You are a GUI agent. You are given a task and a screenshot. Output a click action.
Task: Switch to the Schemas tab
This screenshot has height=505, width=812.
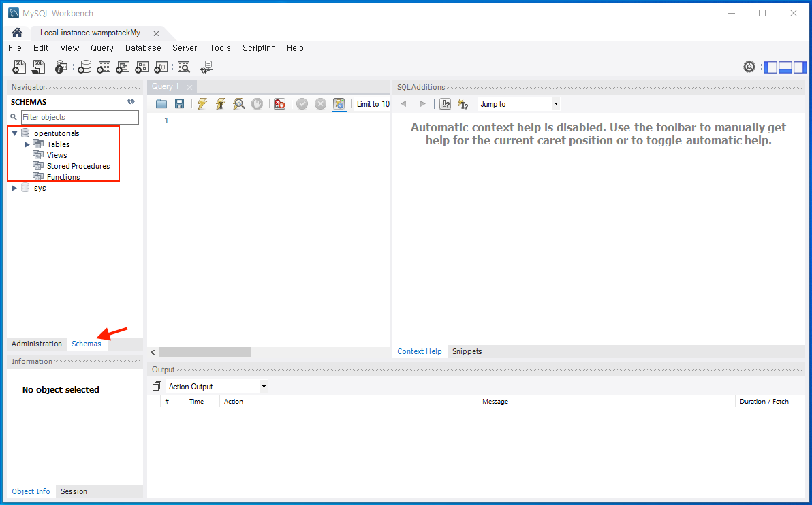87,344
